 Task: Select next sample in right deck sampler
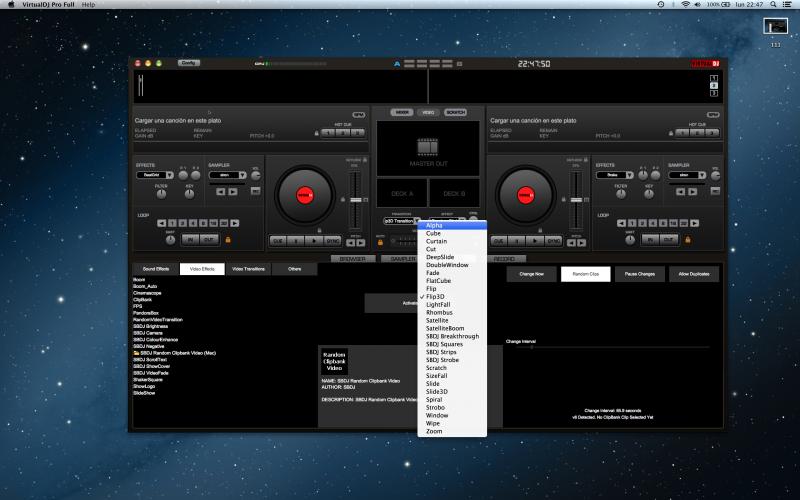point(693,192)
